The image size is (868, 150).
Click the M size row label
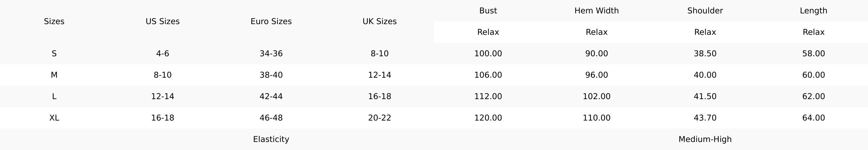coord(54,75)
